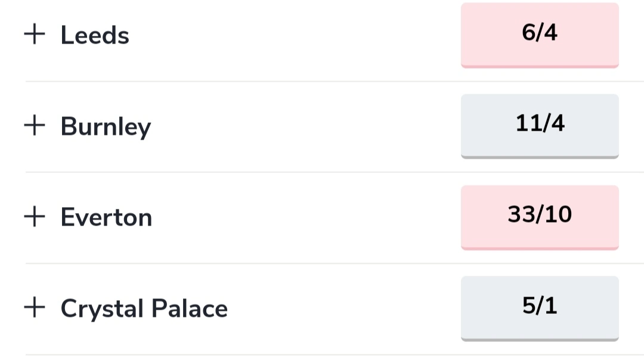
Task: Deselect the highlighted Leeds odds selection
Action: pyautogui.click(x=540, y=34)
